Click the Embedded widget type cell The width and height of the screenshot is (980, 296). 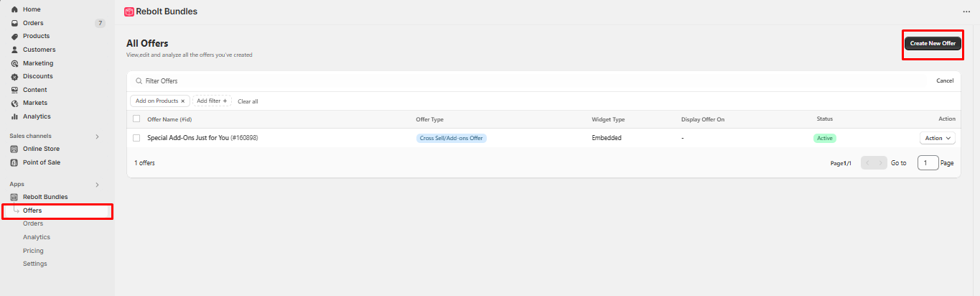(607, 138)
